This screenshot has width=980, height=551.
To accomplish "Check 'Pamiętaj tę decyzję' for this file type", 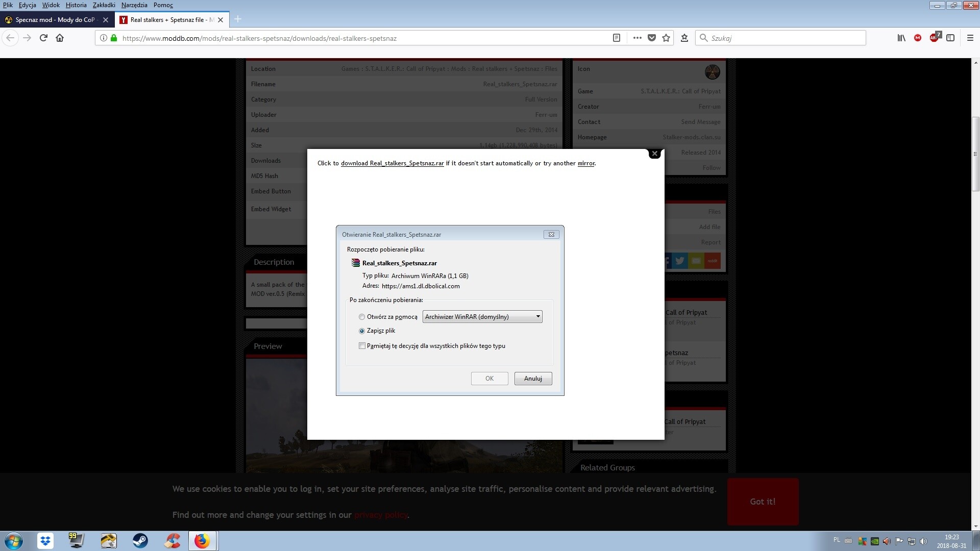I will point(362,346).
